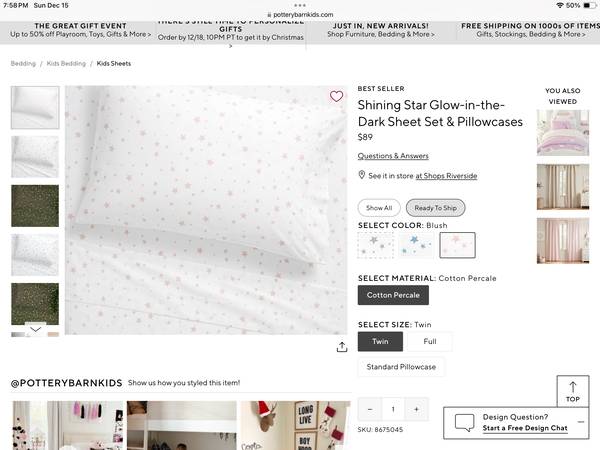Image resolution: width=600 pixels, height=450 pixels.
Task: Choose Standard Pillowcase size option
Action: click(401, 367)
